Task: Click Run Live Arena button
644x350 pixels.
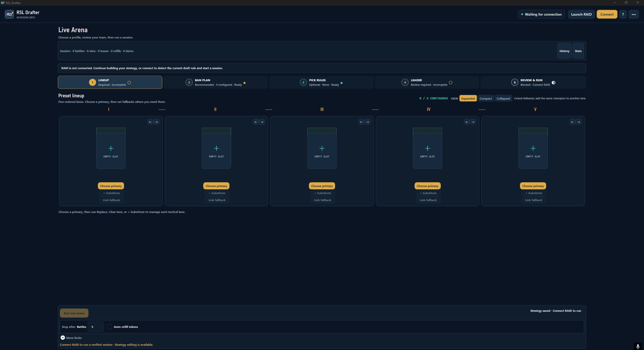Action: (74, 313)
